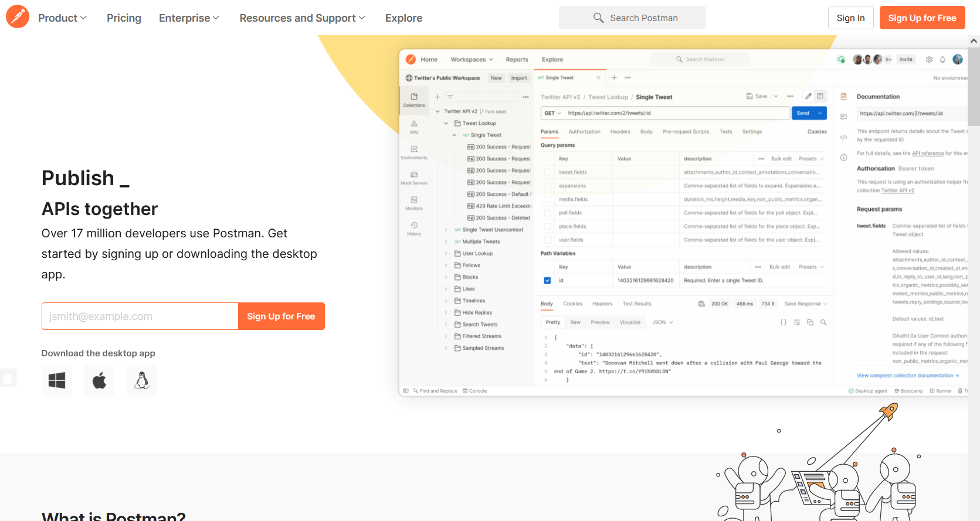Open Mock Servers in the app sidebar
The width and height of the screenshot is (980, 521).
click(414, 178)
